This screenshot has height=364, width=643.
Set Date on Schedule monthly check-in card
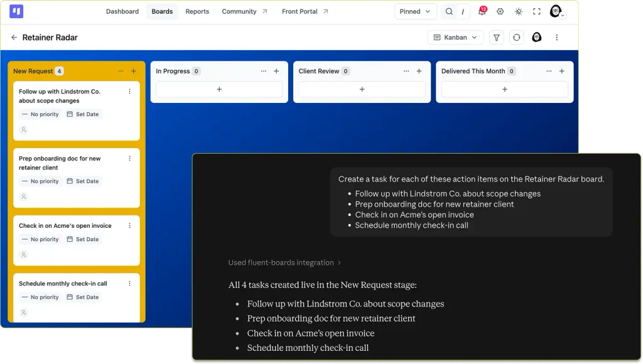83,297
